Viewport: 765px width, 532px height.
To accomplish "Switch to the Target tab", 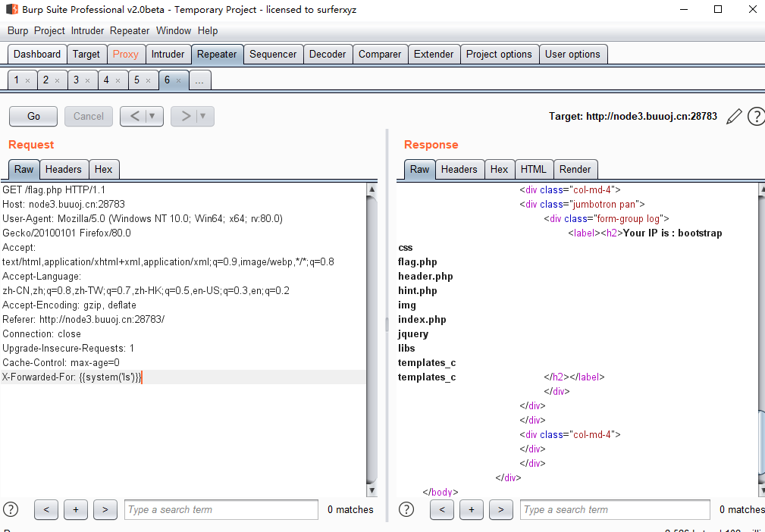I will click(86, 54).
